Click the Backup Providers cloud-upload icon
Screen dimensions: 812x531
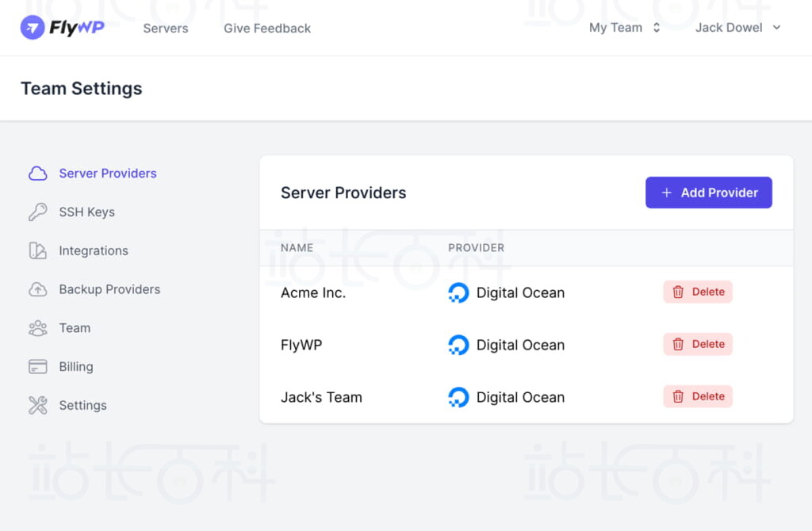point(37,289)
